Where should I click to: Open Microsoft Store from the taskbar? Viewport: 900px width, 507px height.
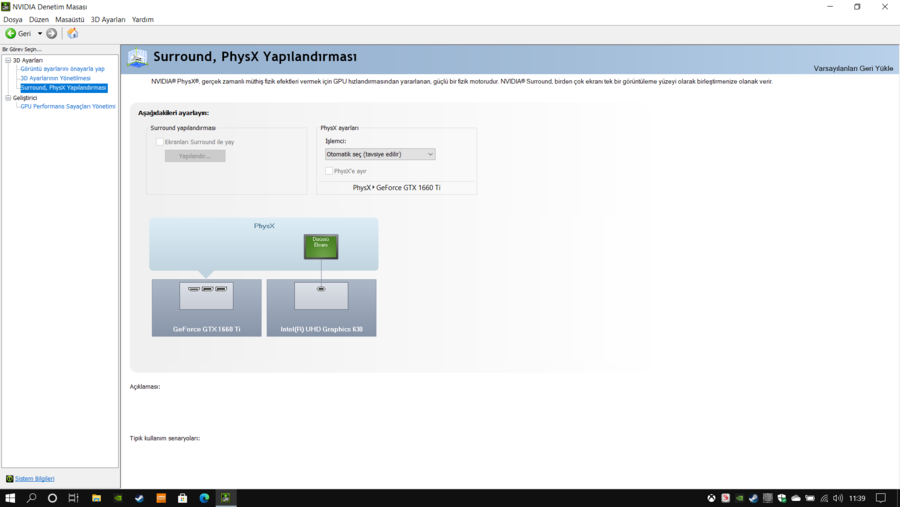tap(183, 498)
